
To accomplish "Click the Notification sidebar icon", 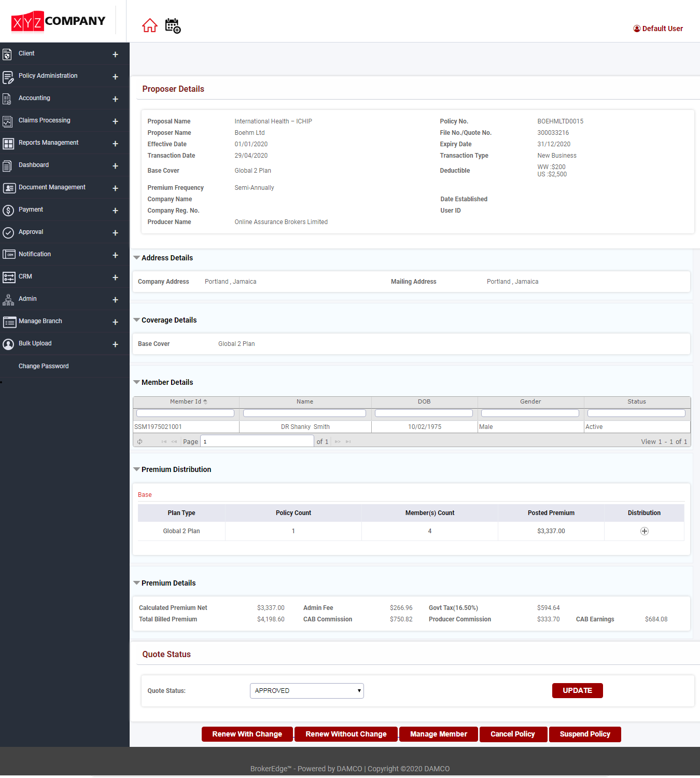I will point(9,255).
